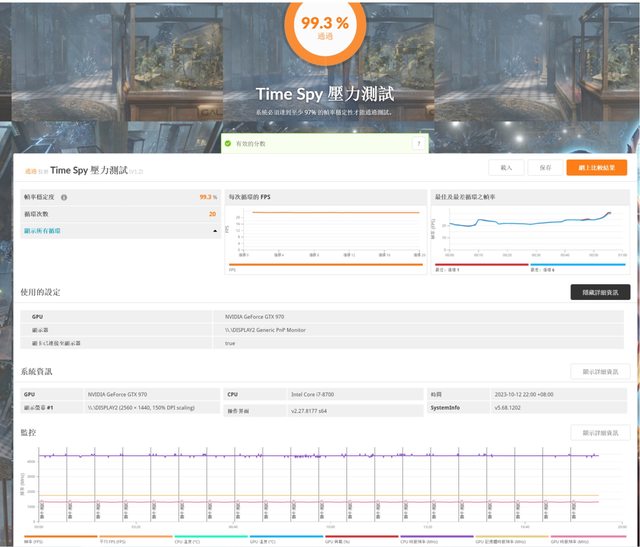
Task: Click the red 最佳 loop legend bar
Action: 480,266
